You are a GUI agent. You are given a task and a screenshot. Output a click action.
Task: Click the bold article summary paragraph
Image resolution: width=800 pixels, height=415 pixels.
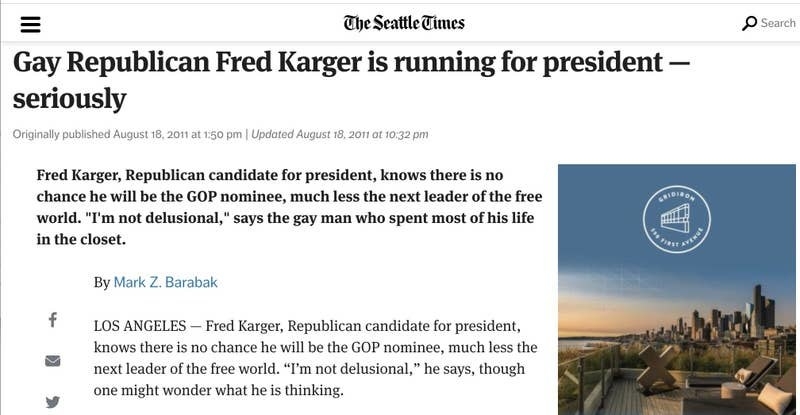pyautogui.click(x=289, y=207)
